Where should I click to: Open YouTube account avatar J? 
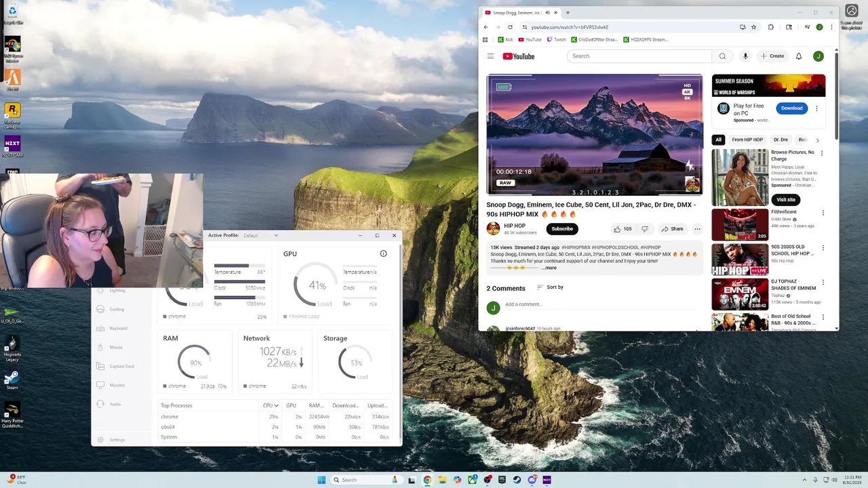click(818, 56)
